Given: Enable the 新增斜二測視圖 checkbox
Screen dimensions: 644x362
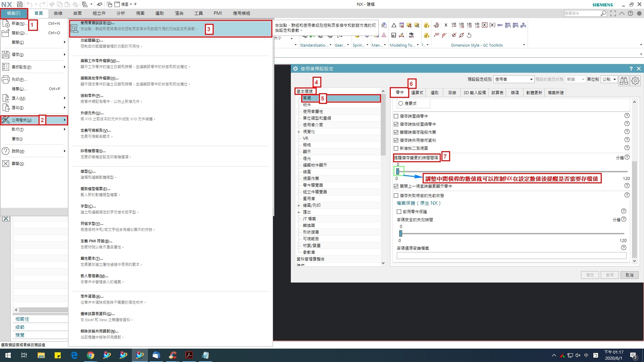Looking at the screenshot, I should pyautogui.click(x=396, y=148).
